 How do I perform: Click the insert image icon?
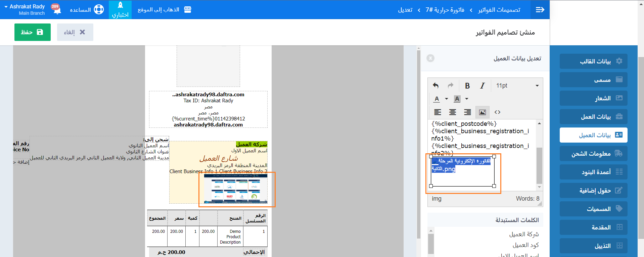click(x=482, y=112)
